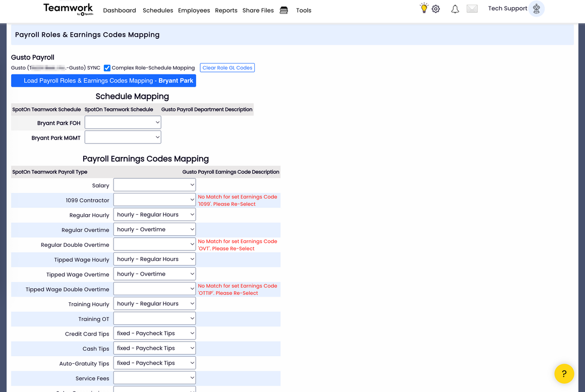Open the Cash Tips dropdown
585x392 pixels.
pos(154,348)
